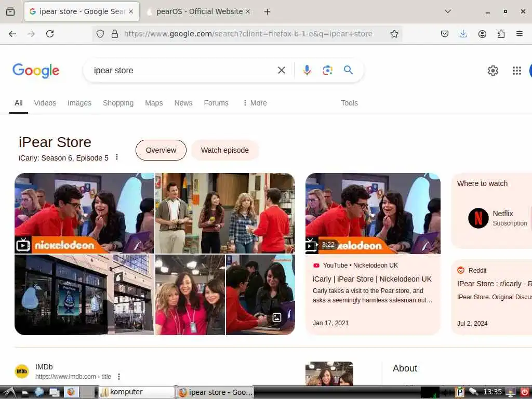Open the Reddit IPear Store result

coord(494,284)
